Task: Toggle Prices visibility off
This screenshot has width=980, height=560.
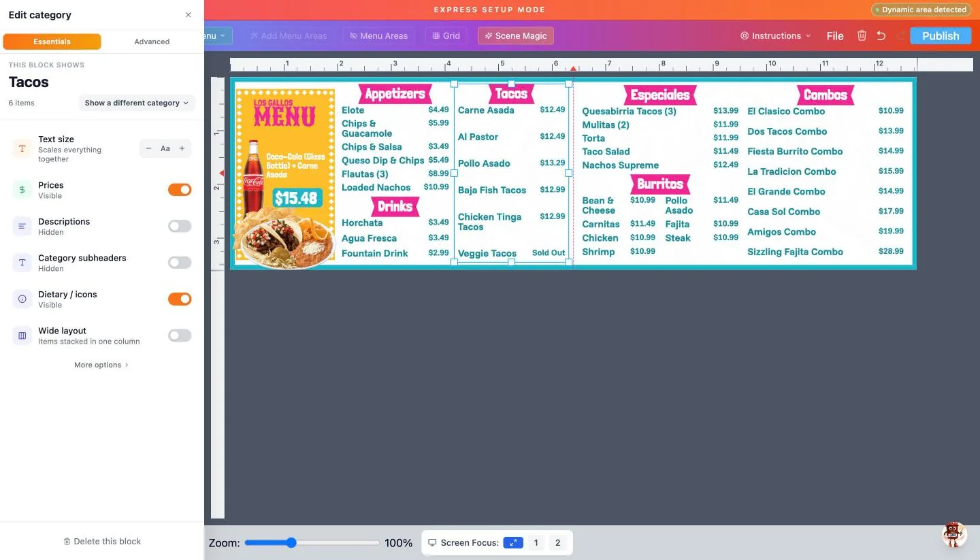Action: [180, 190]
